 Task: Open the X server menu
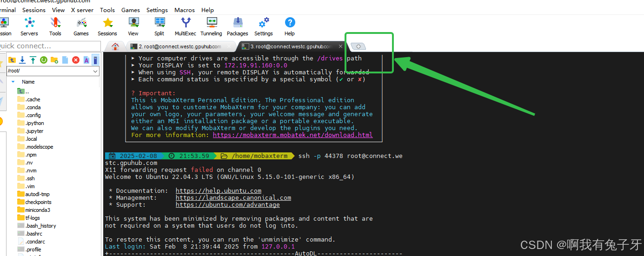click(x=82, y=10)
